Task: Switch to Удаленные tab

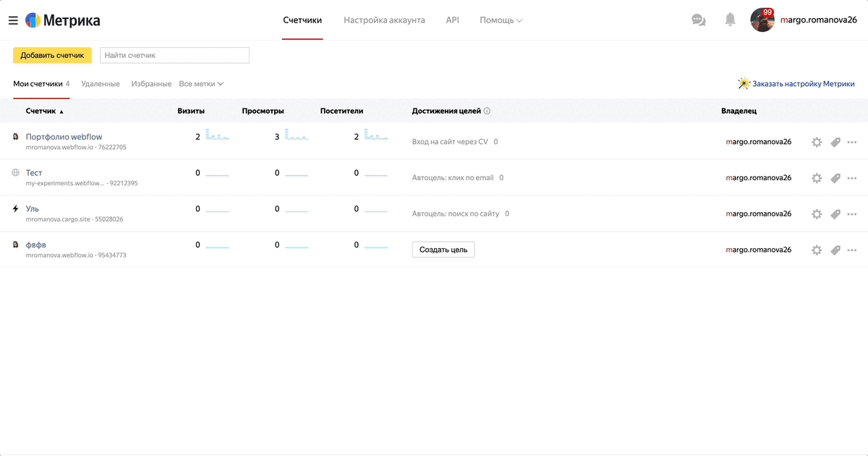Action: 101,84
